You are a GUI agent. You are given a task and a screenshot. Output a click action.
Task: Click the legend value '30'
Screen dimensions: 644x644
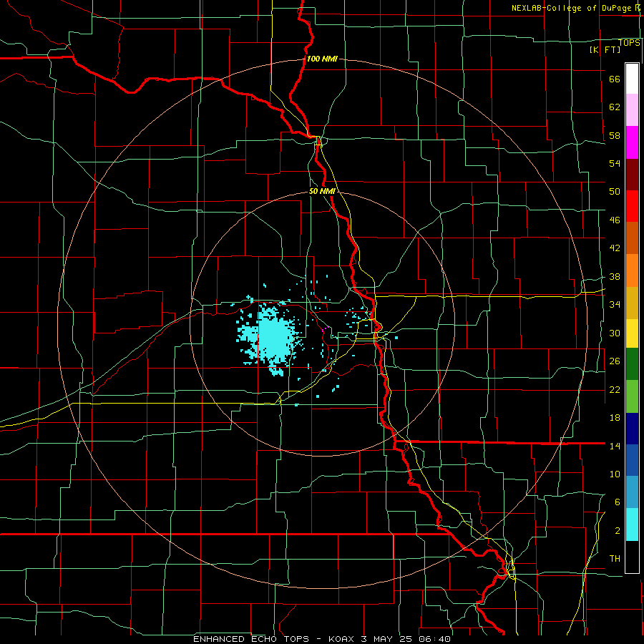[x=615, y=333]
